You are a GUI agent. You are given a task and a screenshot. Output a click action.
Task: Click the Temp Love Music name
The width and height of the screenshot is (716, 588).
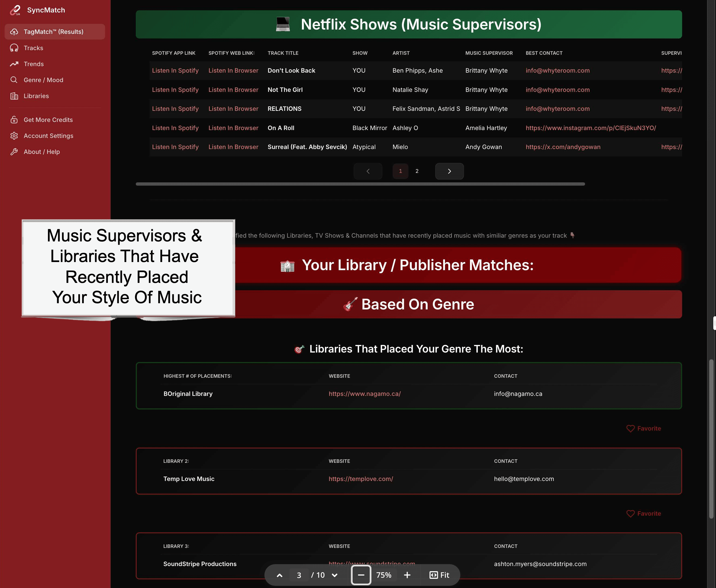point(189,479)
